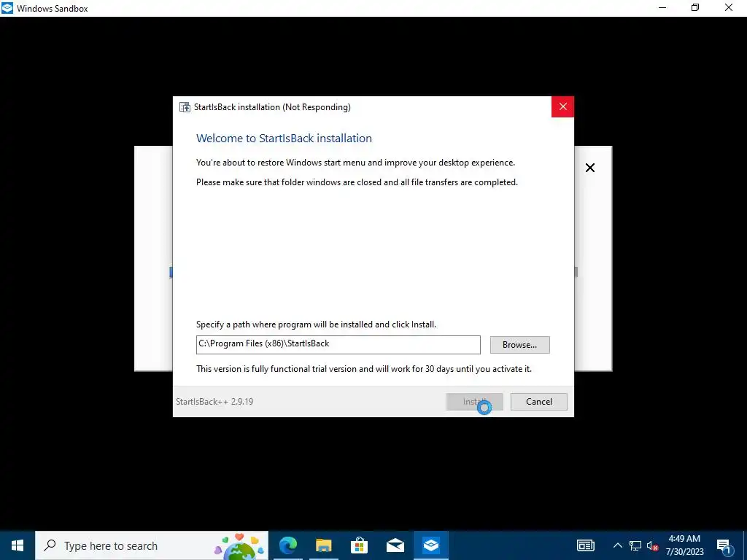Open the clock showing 4:49 AM
The width and height of the screenshot is (747, 560).
[x=684, y=545]
